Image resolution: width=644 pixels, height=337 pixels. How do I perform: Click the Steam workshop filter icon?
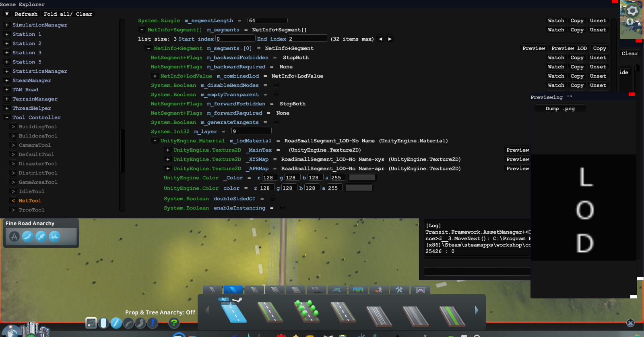pyautogui.click(x=237, y=300)
